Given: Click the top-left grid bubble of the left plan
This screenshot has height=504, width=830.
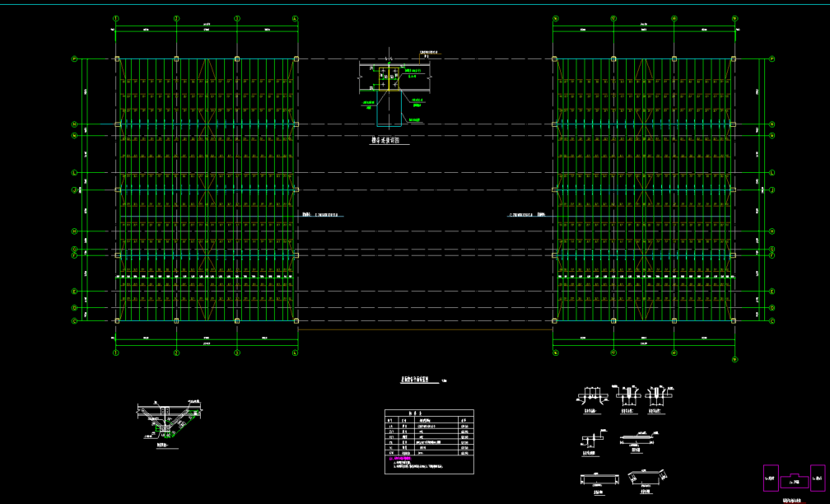Looking at the screenshot, I should (116, 17).
